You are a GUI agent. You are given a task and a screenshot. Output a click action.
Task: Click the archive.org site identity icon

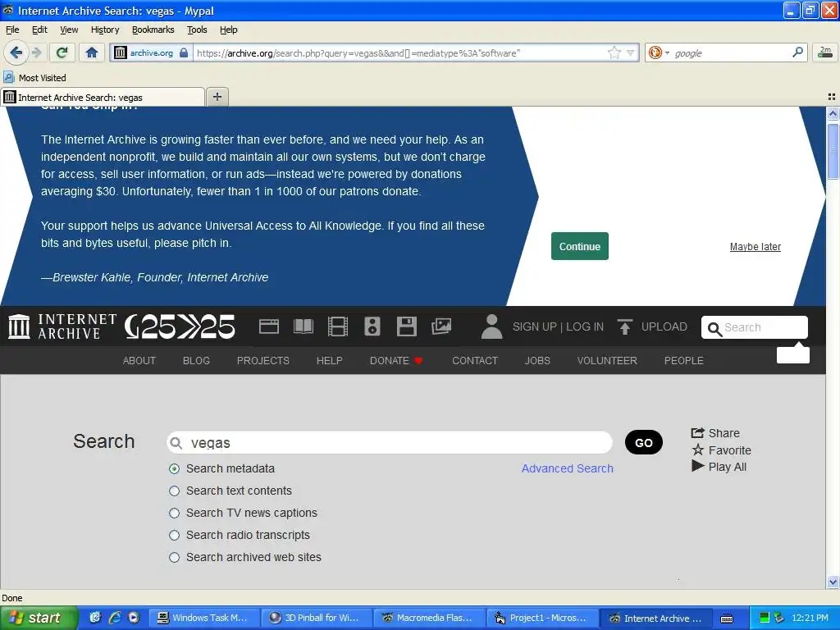[121, 52]
